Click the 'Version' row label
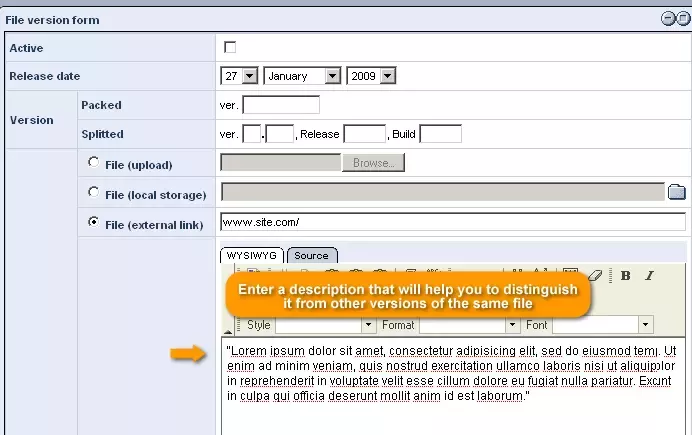 point(31,120)
